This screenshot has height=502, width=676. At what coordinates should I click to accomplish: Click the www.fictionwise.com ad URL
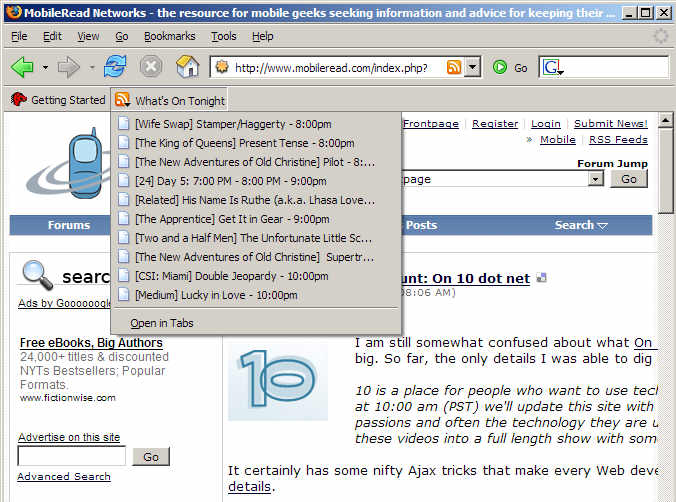coord(68,398)
